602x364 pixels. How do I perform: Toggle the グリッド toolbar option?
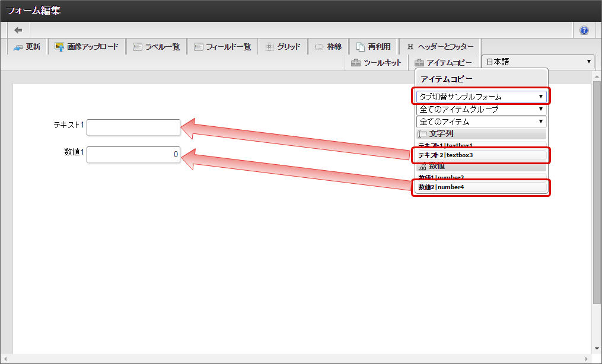[x=283, y=47]
